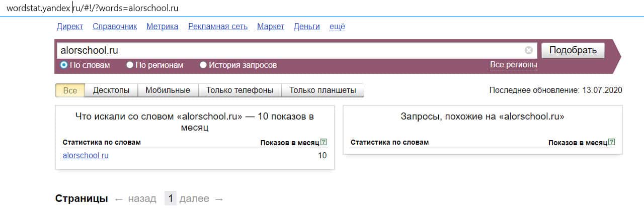Click help icon in left statistics table

pyautogui.click(x=323, y=142)
